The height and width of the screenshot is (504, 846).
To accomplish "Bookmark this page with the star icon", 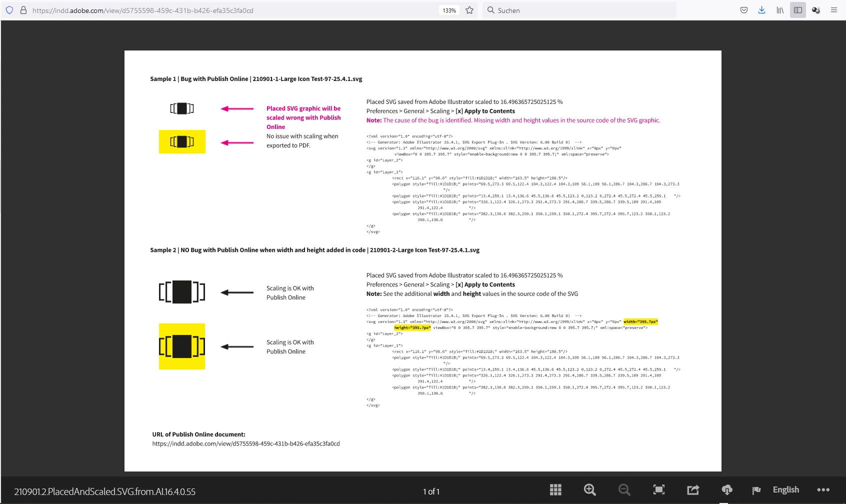I will (x=469, y=10).
